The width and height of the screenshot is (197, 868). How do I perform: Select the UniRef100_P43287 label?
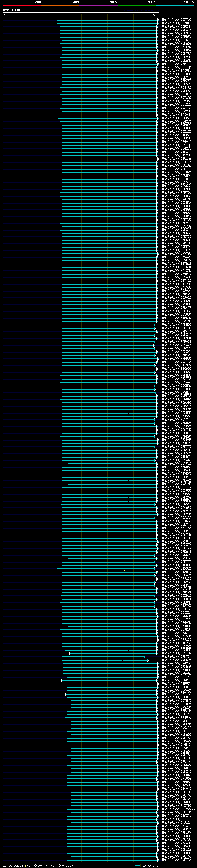point(177,155)
